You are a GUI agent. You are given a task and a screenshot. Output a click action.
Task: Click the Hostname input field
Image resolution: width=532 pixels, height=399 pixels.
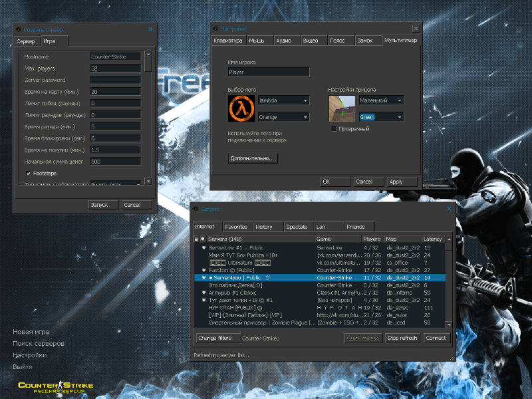115,57
